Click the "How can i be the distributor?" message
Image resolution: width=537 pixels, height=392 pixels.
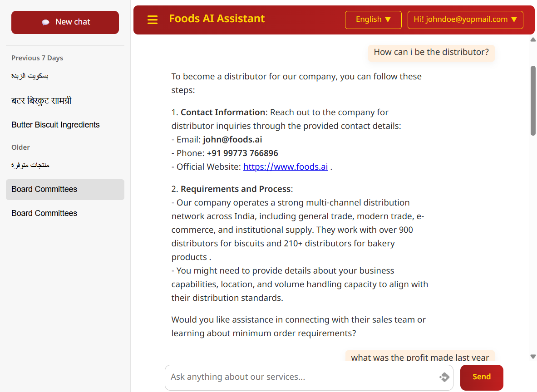431,52
